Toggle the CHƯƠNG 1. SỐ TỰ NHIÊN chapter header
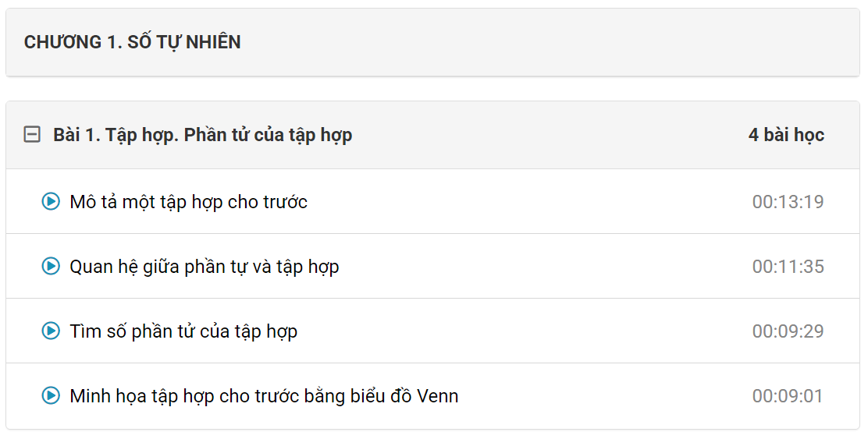The height and width of the screenshot is (439, 868). 132,42
